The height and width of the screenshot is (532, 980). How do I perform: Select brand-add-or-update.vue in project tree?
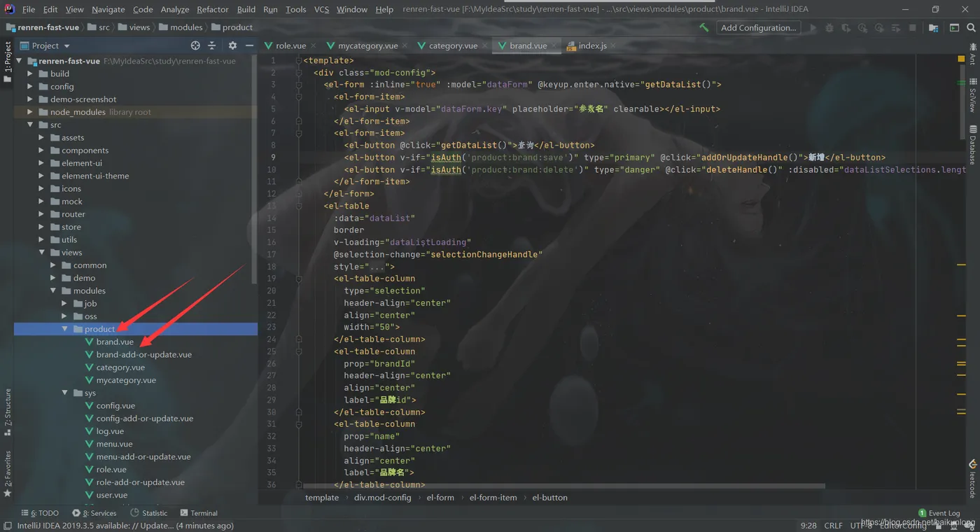coord(143,355)
